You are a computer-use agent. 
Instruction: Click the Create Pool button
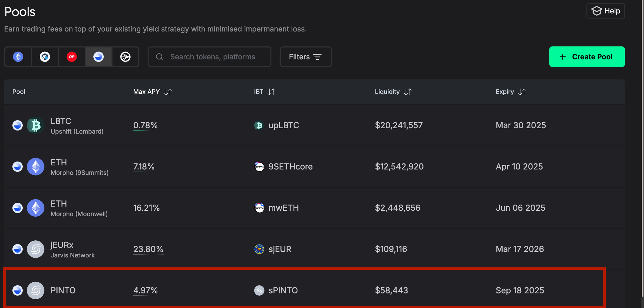[587, 57]
